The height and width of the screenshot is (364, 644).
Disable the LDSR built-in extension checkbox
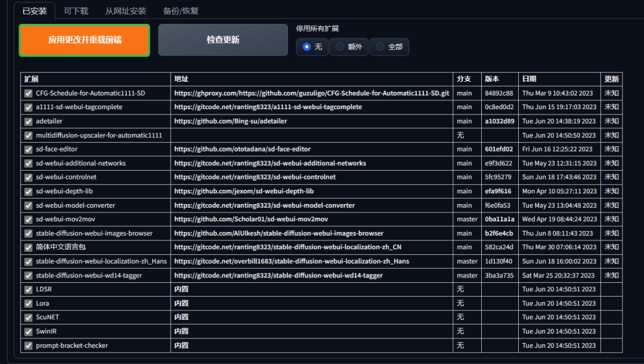click(x=29, y=289)
